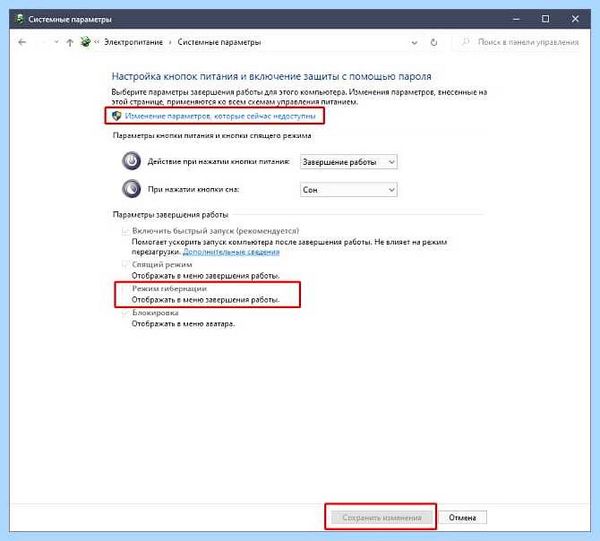
Task: Click the control panel icon in address bar
Action: 86,42
